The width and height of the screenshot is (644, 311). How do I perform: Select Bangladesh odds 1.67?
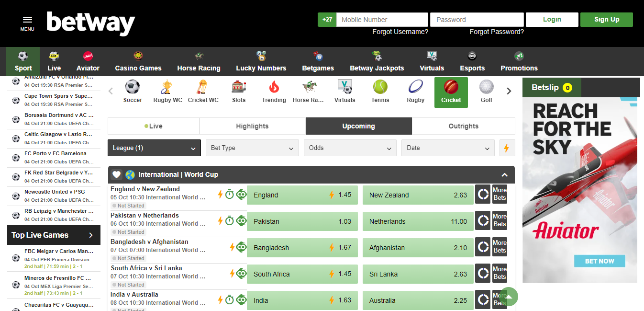[302, 248]
